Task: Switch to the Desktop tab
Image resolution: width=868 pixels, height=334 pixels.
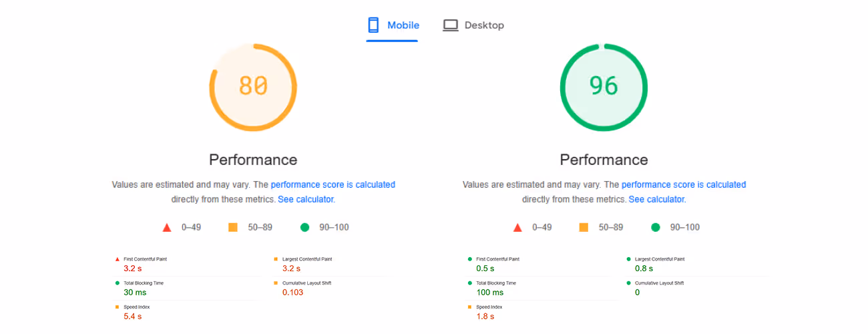Action: click(x=473, y=25)
